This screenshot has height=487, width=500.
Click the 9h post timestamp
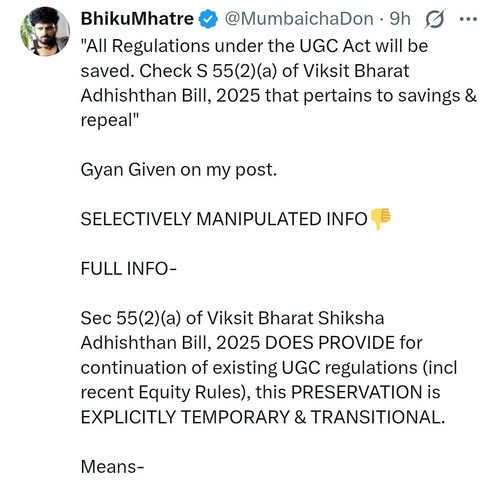click(400, 19)
